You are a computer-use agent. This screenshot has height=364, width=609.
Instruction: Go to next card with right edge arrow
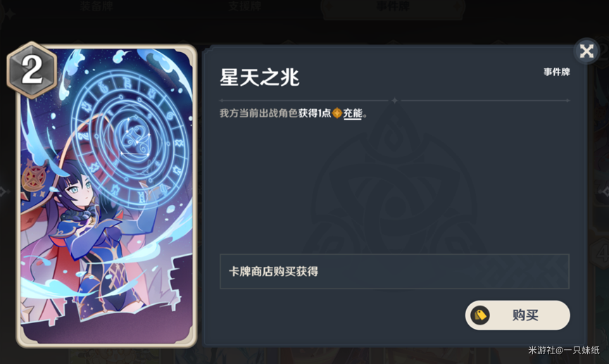pos(605,191)
